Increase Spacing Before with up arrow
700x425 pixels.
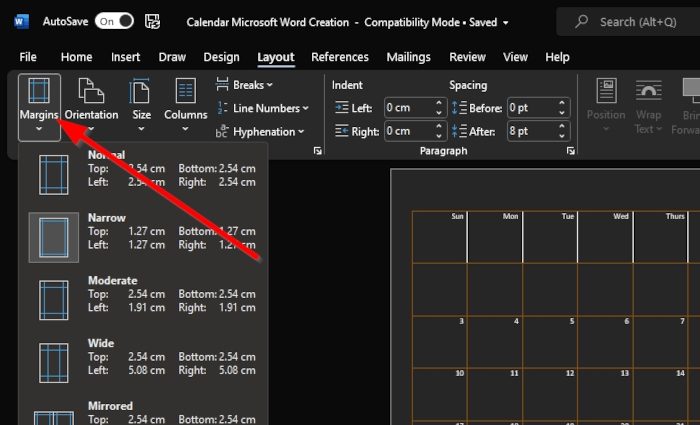tap(562, 103)
